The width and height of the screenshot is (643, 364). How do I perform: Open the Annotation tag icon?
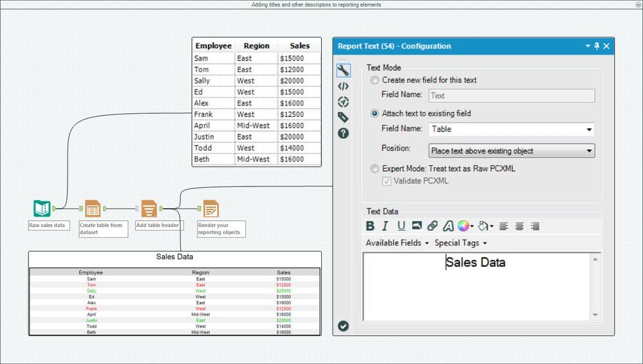point(343,117)
